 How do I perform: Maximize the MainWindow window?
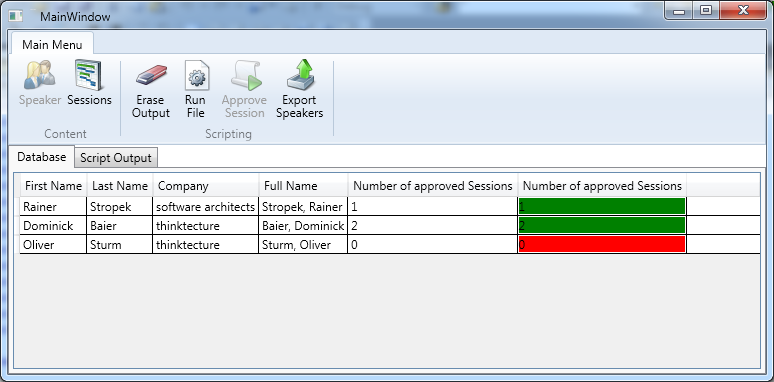706,10
